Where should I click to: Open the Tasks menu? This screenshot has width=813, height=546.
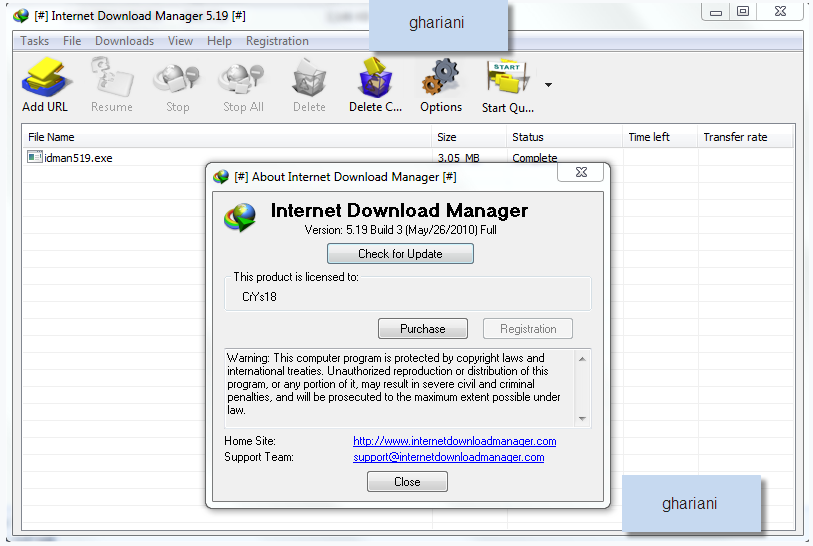pyautogui.click(x=35, y=41)
